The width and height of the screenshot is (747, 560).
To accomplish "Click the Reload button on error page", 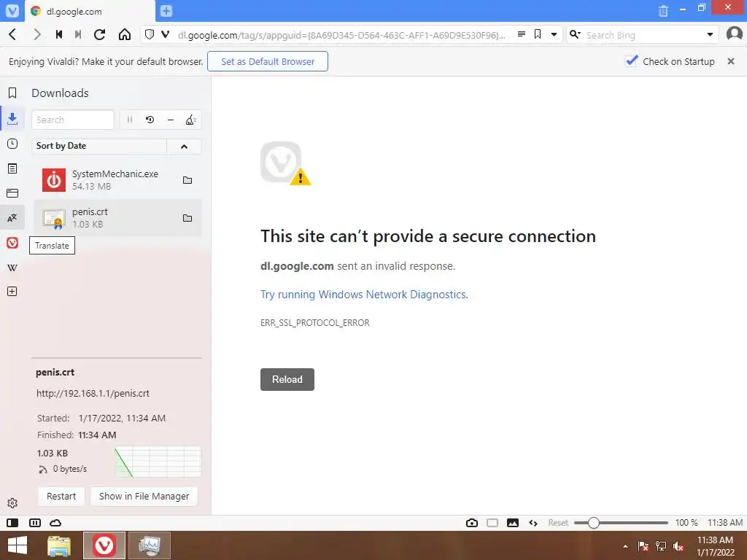I will pos(287,379).
